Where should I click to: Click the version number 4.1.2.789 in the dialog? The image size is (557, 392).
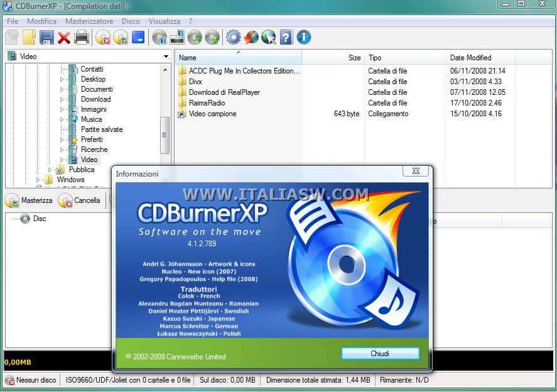(x=202, y=244)
